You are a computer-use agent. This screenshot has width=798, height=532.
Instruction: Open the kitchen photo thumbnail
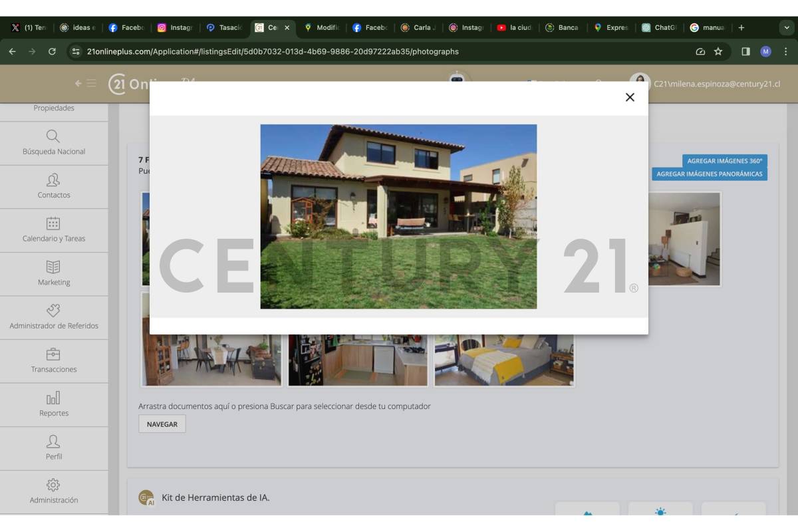[x=358, y=359]
